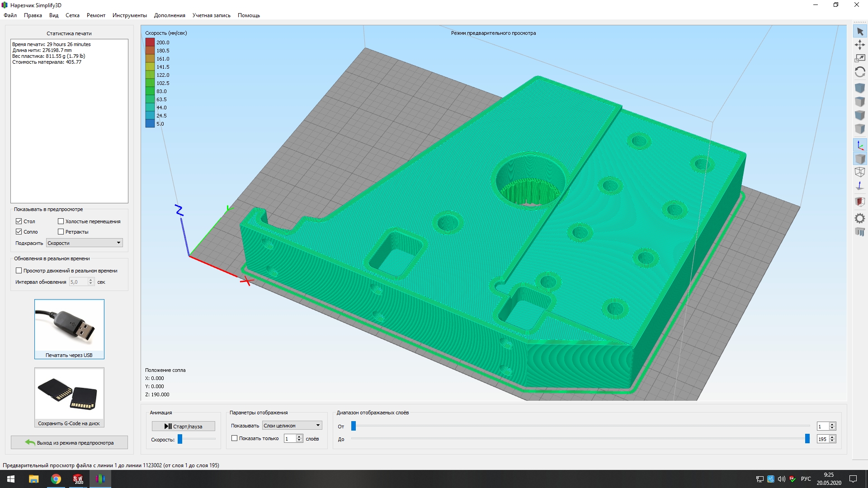868x488 pixels.
Task: Switch to wireframe cube view
Action: (x=860, y=172)
